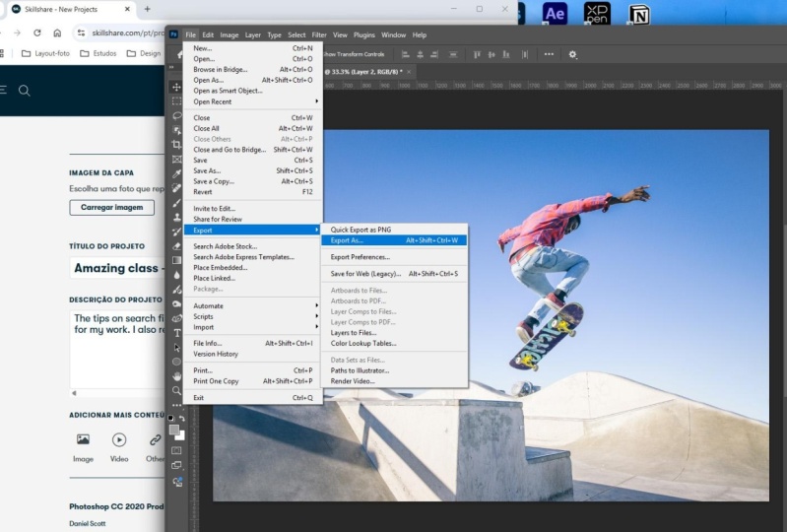Viewport: 787px width, 532px height.
Task: Click the project title field in Skillshare
Action: (117, 268)
